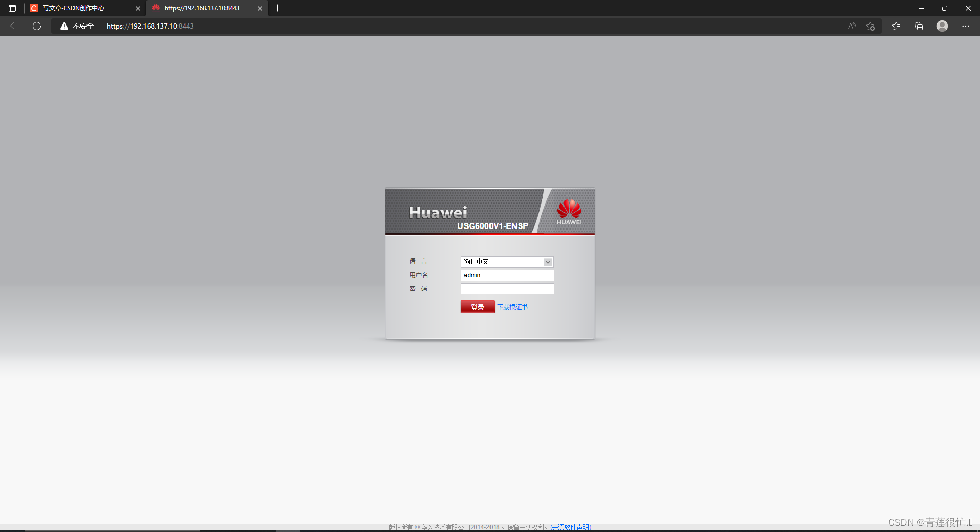The height and width of the screenshot is (532, 980).
Task: Restore down the browser window
Action: 945,8
